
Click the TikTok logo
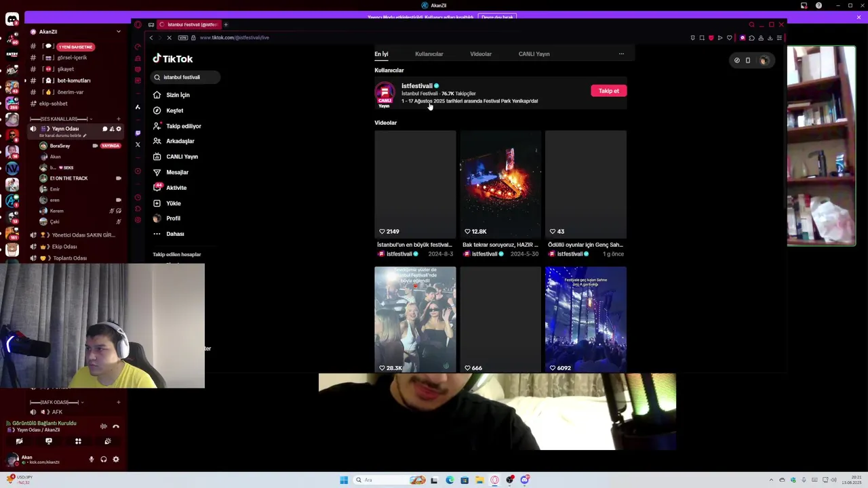point(173,59)
